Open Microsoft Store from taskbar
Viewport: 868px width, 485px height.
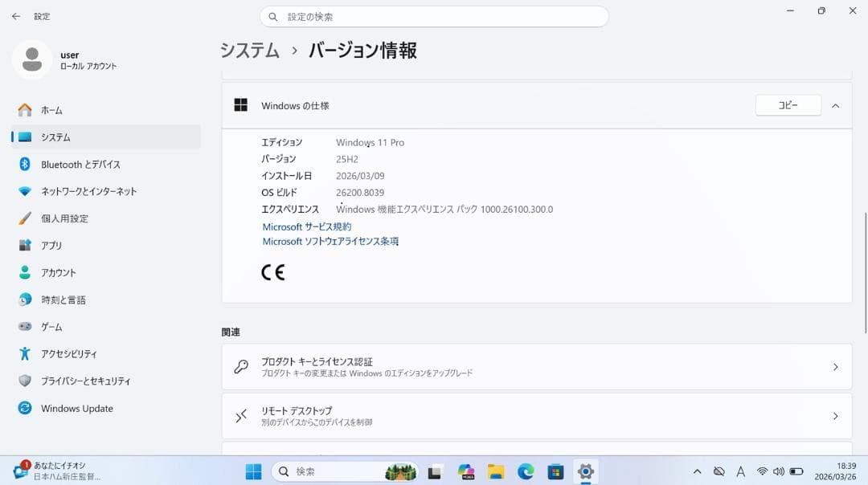click(555, 471)
